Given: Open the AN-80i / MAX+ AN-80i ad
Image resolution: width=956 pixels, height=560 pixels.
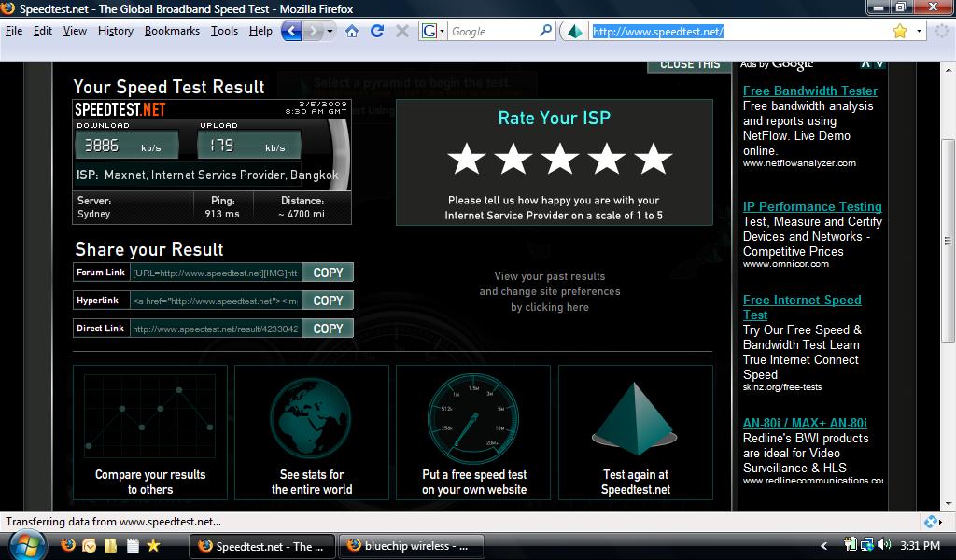Looking at the screenshot, I should pos(805,423).
